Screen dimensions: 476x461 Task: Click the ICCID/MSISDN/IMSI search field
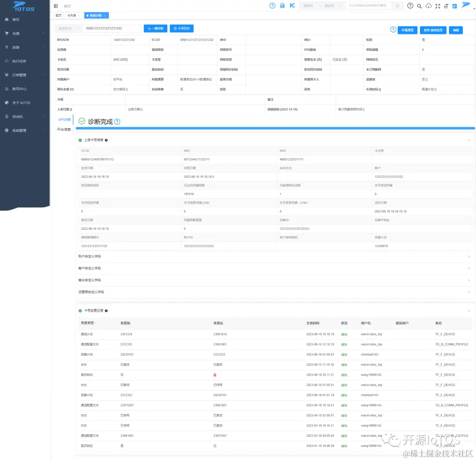coord(368,6)
